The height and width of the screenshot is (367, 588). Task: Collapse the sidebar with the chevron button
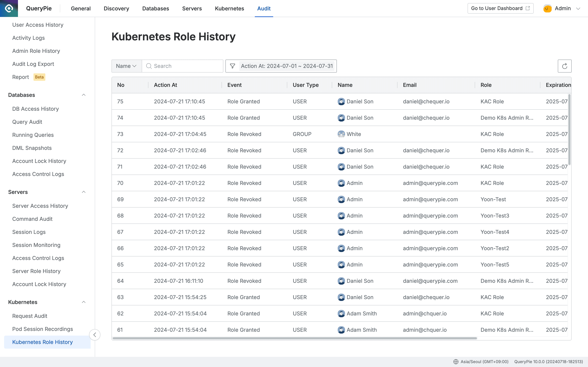[x=95, y=334]
